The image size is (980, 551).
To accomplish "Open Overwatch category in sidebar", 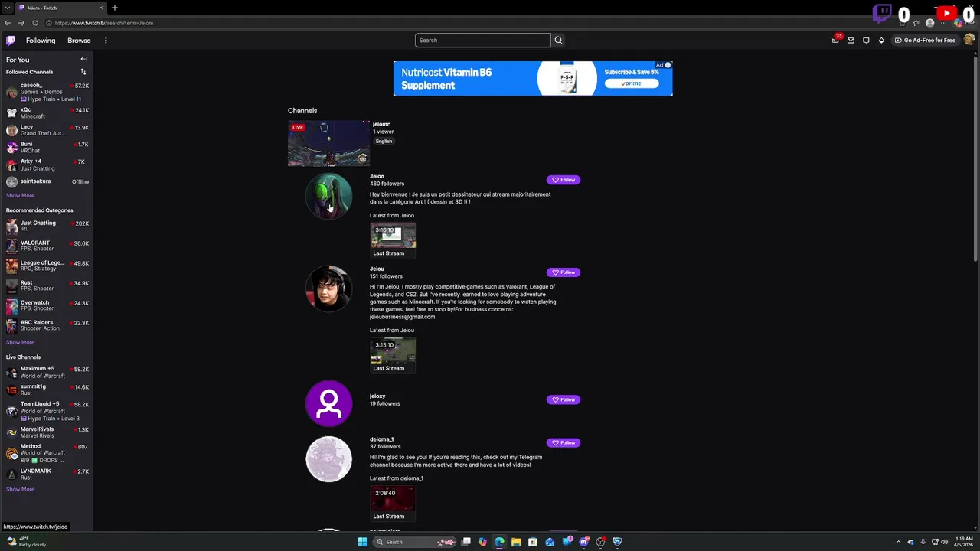I will [x=47, y=305].
